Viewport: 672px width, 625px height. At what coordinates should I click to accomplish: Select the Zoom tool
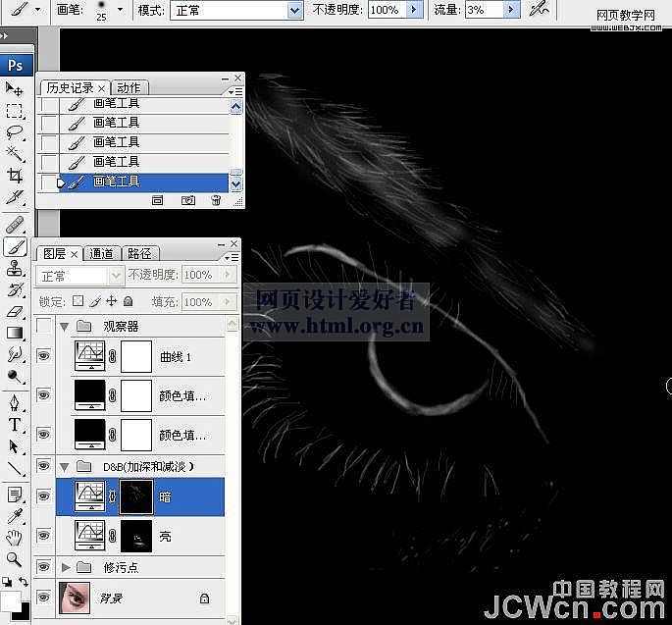[x=14, y=559]
